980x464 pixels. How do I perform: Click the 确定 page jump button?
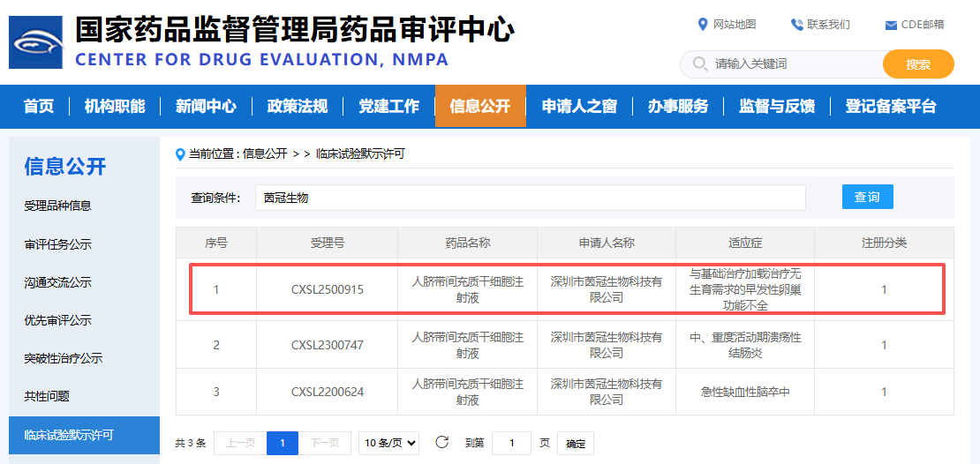click(x=576, y=444)
